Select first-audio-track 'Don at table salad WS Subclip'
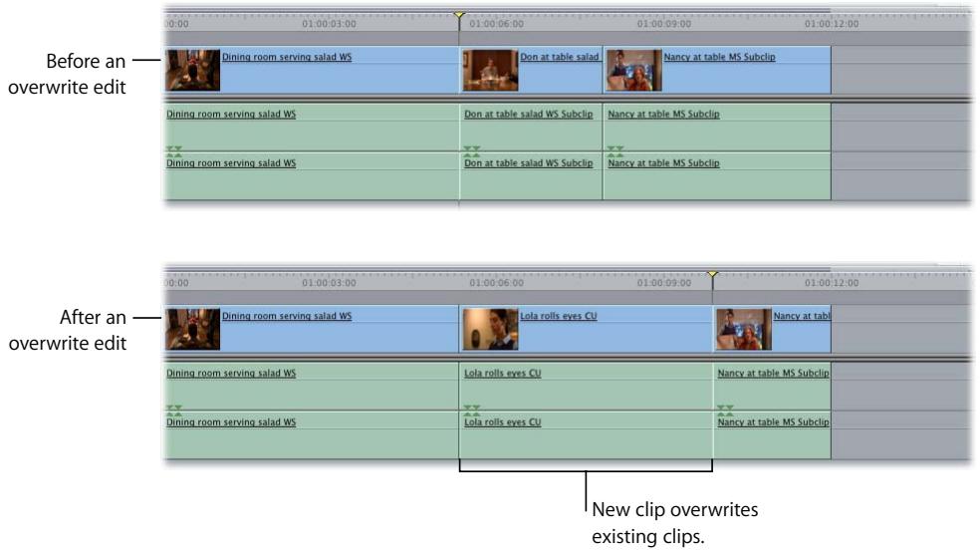Viewport: 980px width, 554px height. point(531,128)
